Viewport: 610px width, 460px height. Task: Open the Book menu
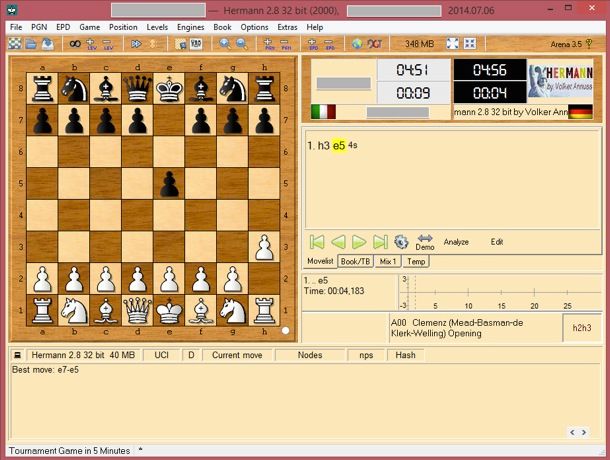[222, 27]
